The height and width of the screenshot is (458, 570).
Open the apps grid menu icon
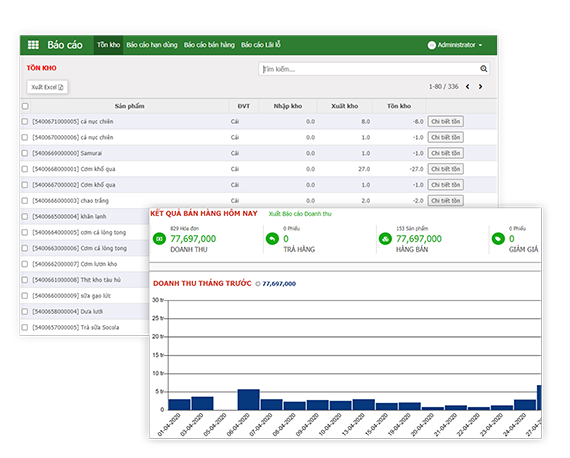[x=33, y=45]
